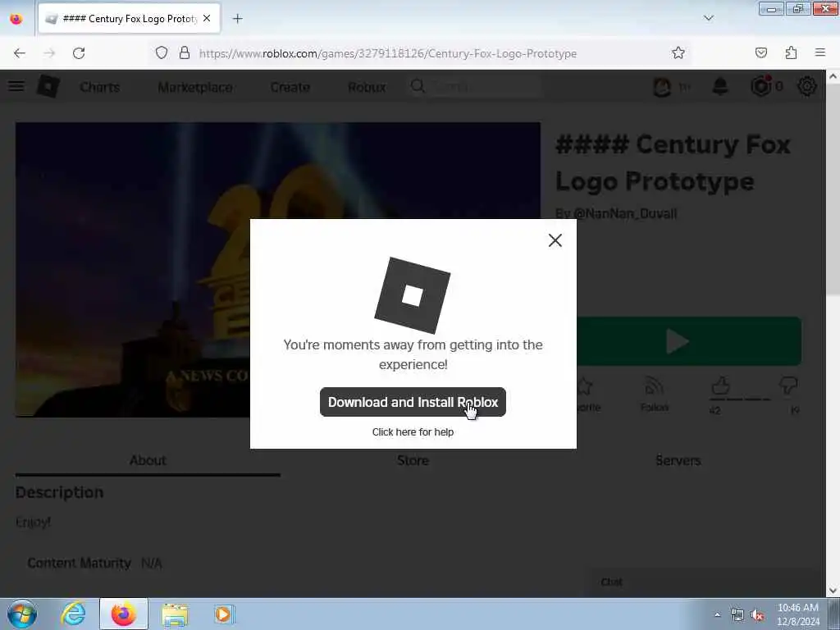Screen dimensions: 840x630
Task: Open Windows Media Player from taskbar
Action: coord(223,614)
